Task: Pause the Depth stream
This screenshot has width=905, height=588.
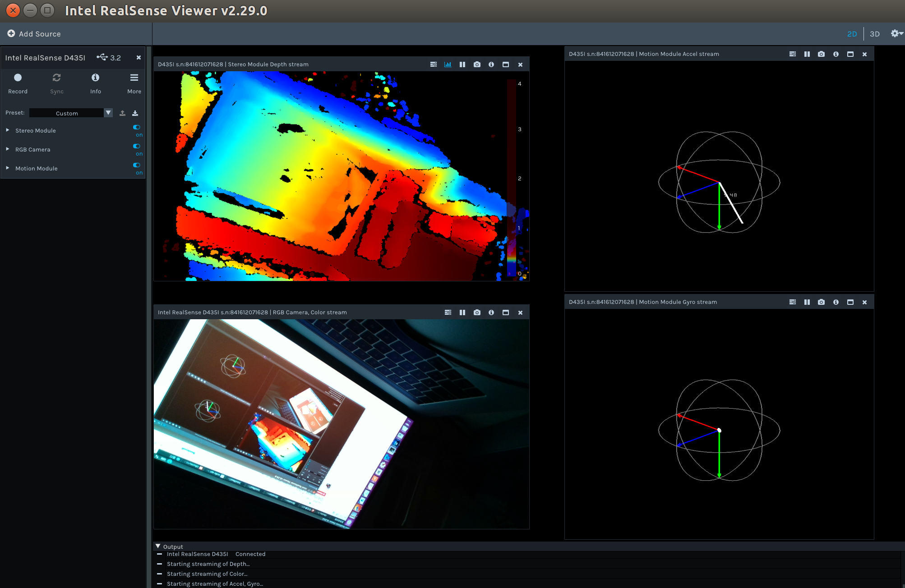Action: click(x=462, y=64)
